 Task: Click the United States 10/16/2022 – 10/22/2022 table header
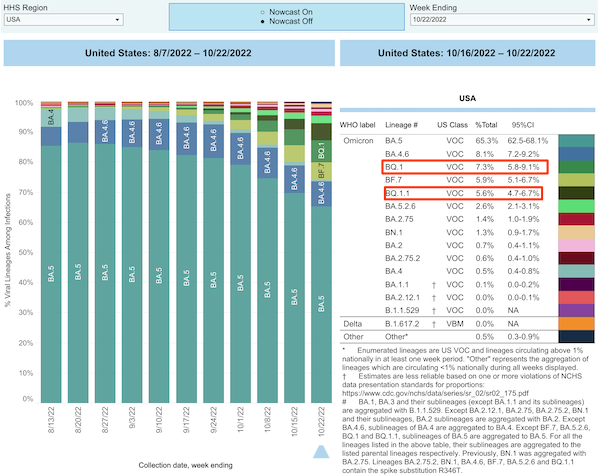[467, 53]
